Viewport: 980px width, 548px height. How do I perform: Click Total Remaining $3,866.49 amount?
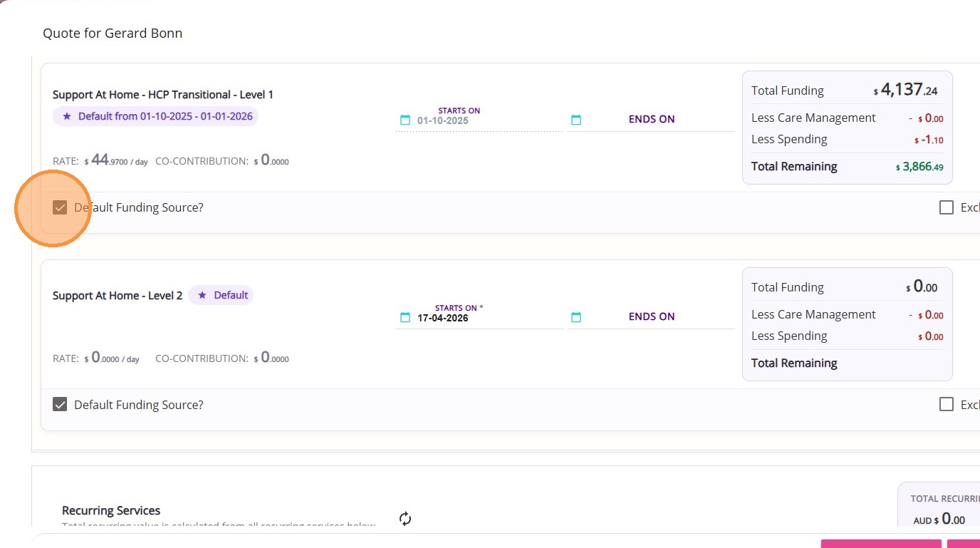pyautogui.click(x=919, y=167)
